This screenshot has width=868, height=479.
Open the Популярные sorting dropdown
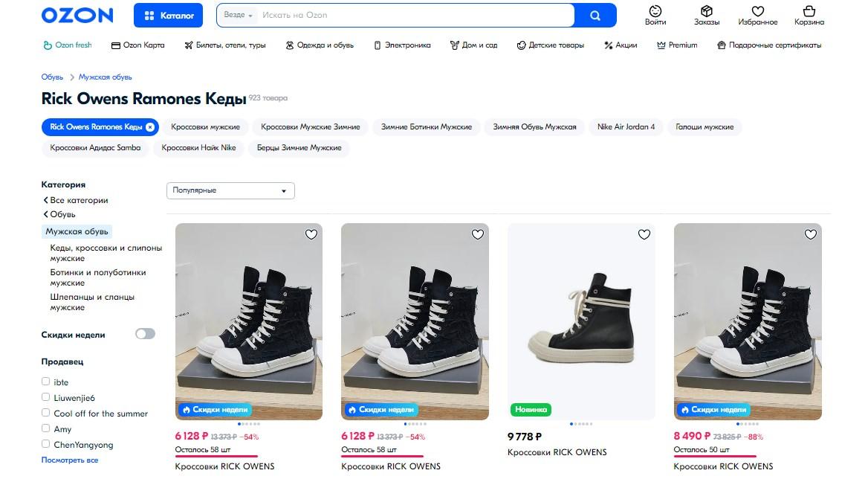coord(230,190)
